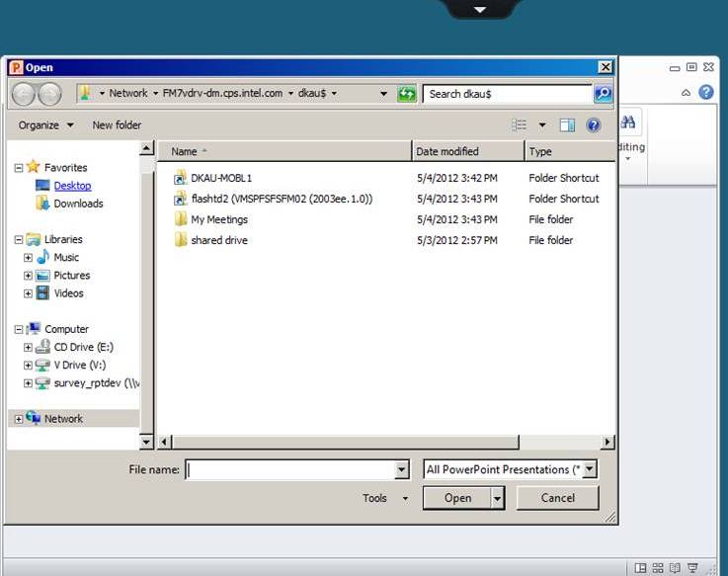Image resolution: width=728 pixels, height=576 pixels.
Task: Open the Organize menu
Action: tap(45, 125)
